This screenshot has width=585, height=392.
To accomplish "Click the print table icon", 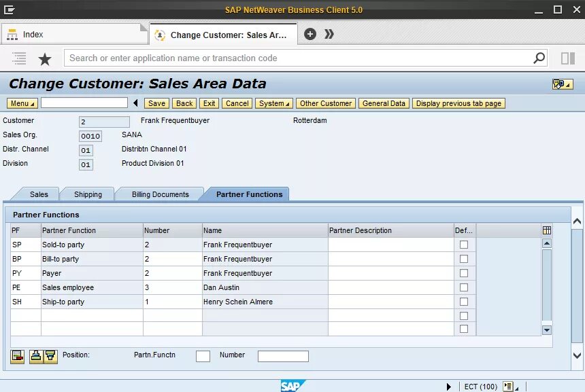I will (36, 357).
